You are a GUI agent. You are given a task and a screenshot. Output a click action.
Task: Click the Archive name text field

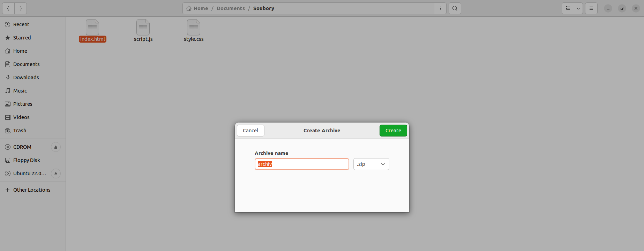coord(302,164)
